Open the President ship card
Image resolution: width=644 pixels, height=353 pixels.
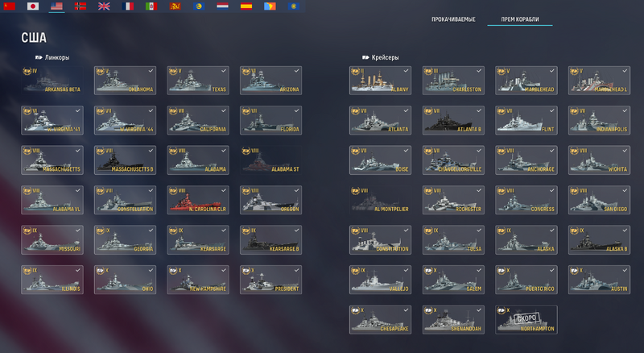pyautogui.click(x=271, y=280)
